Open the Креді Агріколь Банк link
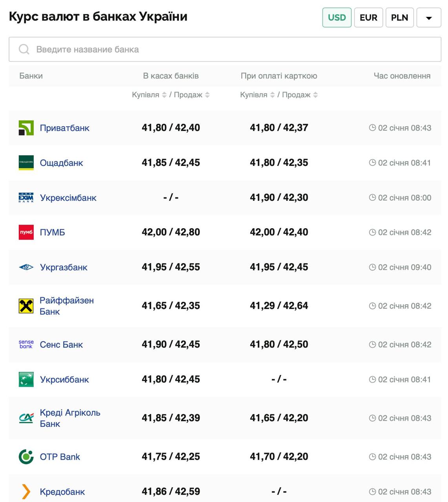Screen dimensions: 448x502 (x=70, y=418)
